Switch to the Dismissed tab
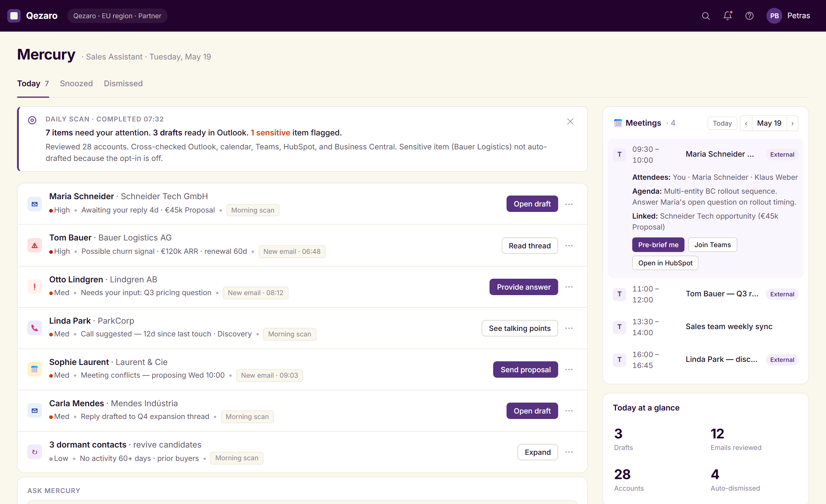 tap(123, 83)
